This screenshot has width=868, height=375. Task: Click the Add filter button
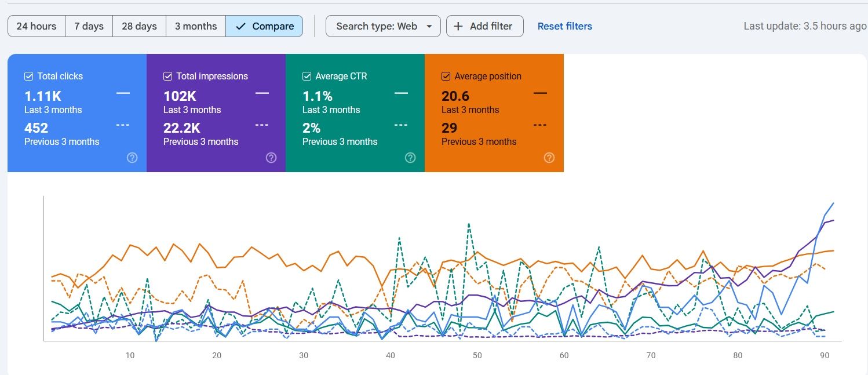point(484,26)
